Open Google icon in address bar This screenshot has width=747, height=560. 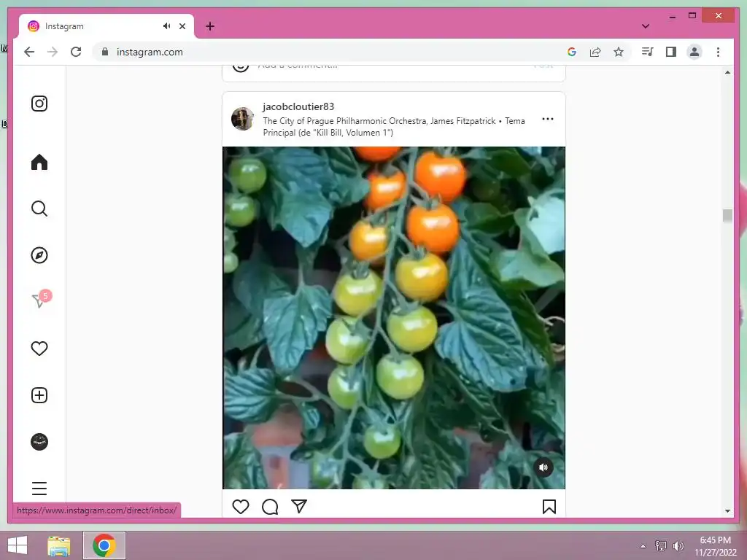click(572, 52)
